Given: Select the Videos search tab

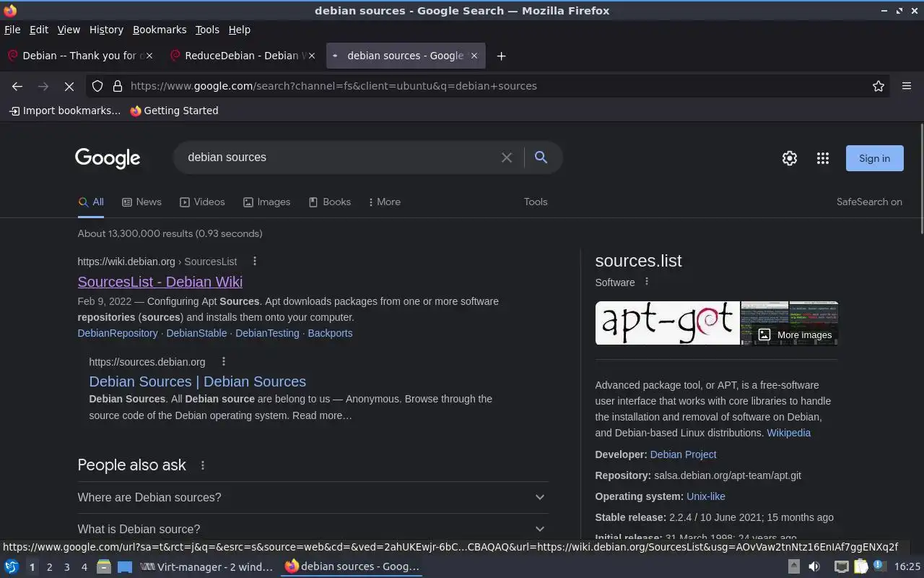Looking at the screenshot, I should click(202, 202).
